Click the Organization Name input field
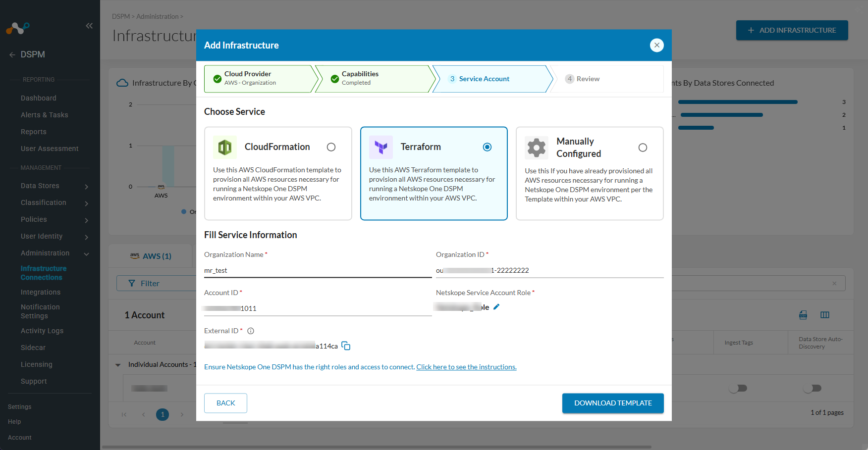Screen dimensions: 868x450 [318, 270]
